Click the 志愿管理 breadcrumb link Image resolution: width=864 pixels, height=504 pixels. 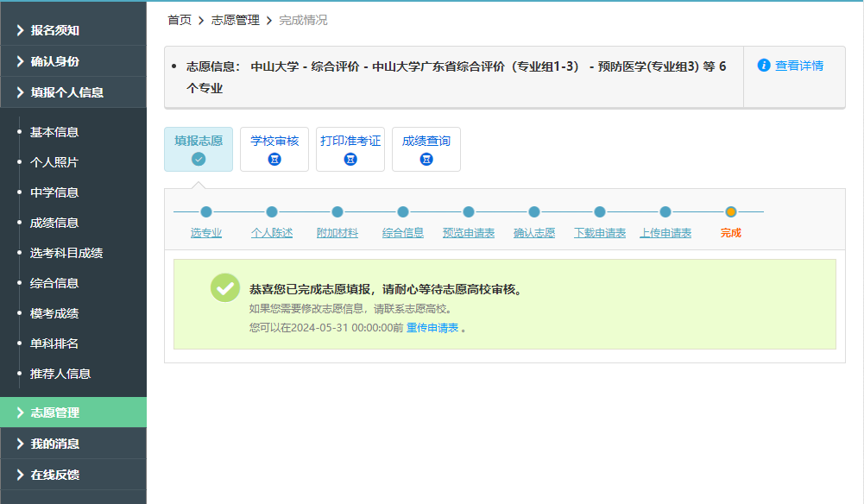tap(236, 21)
